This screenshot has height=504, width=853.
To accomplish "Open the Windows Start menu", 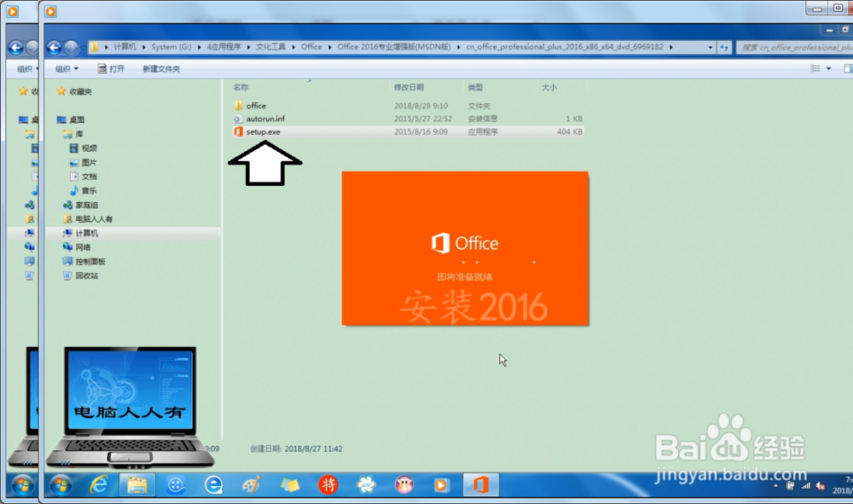I will coord(61,485).
